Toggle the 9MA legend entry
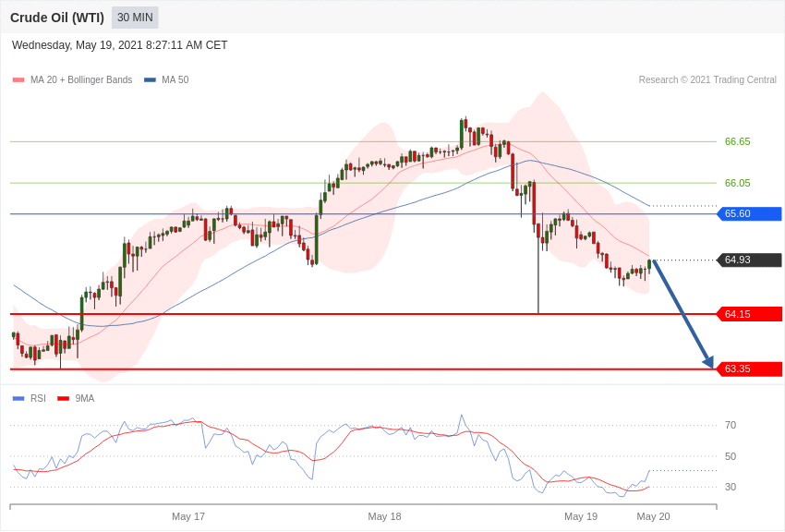Screen dimensions: 785x532 (76, 398)
